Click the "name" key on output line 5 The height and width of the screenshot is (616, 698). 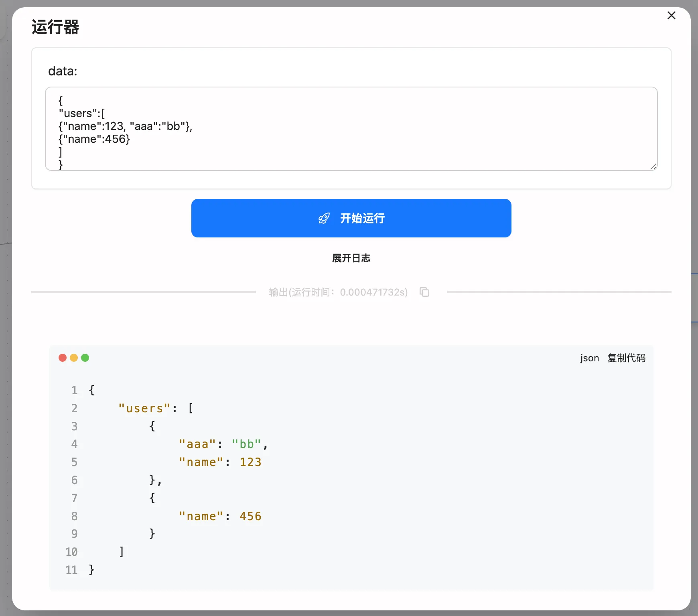201,462
